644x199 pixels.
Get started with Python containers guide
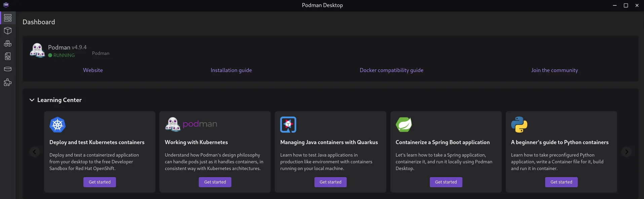pyautogui.click(x=561, y=182)
